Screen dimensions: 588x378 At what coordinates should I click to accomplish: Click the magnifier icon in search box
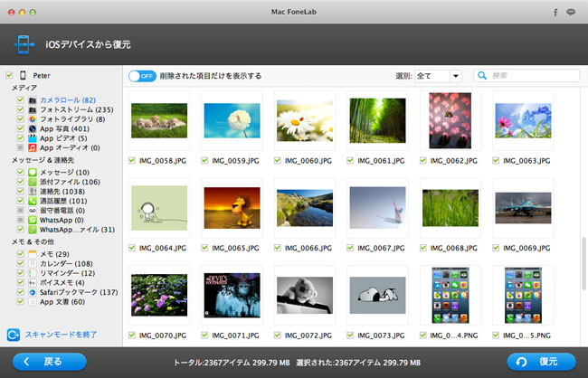(x=484, y=76)
